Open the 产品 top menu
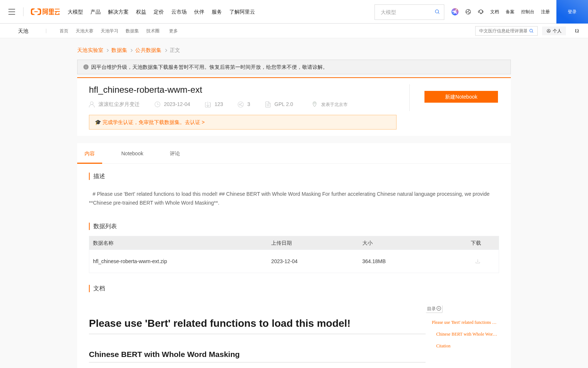Viewport: 588px width, 368px height. (x=96, y=12)
